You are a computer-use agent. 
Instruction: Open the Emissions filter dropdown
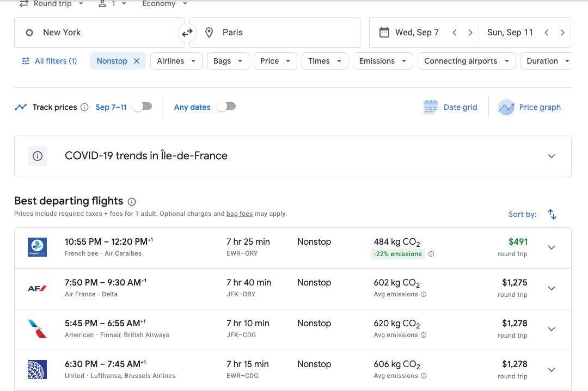pyautogui.click(x=382, y=61)
